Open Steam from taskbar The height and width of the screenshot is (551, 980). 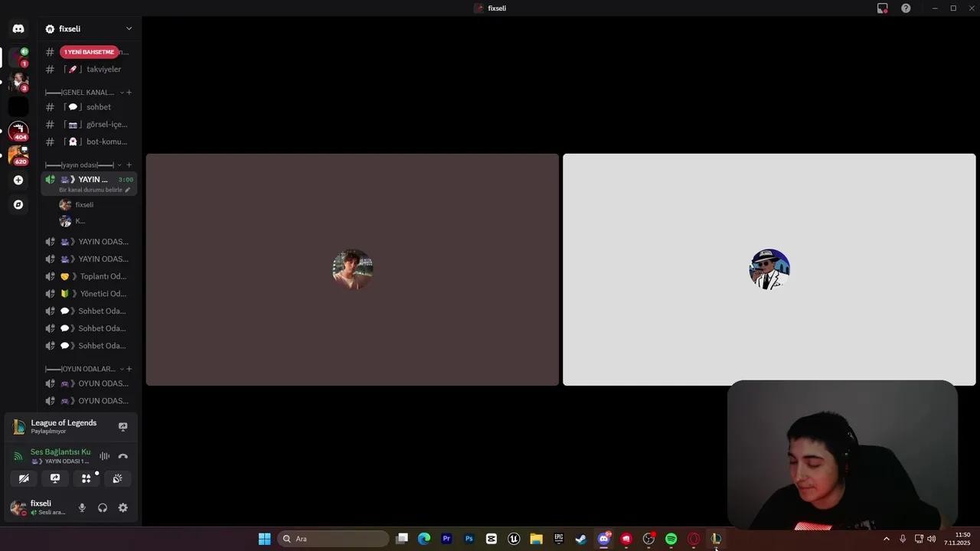pos(581,539)
